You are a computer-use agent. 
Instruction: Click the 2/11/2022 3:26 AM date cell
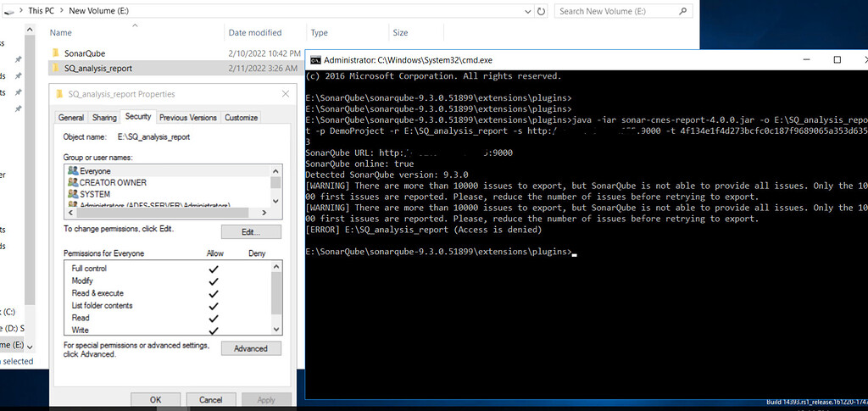263,69
